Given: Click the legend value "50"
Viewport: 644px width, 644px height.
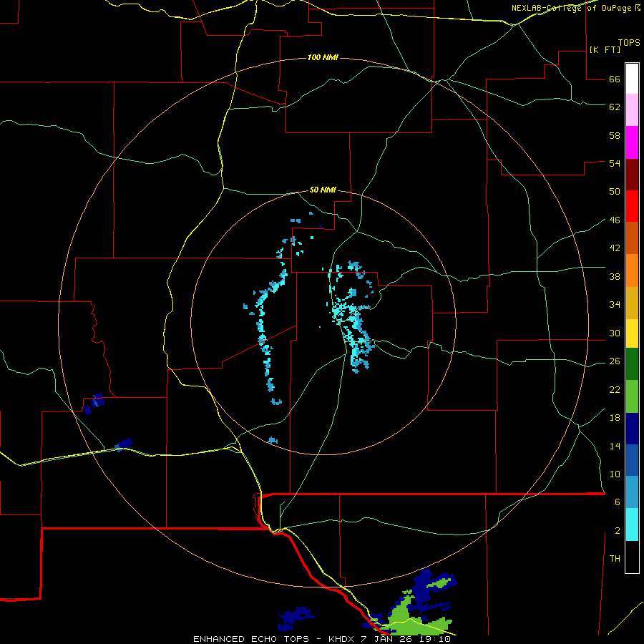Looking at the screenshot, I should point(615,192).
